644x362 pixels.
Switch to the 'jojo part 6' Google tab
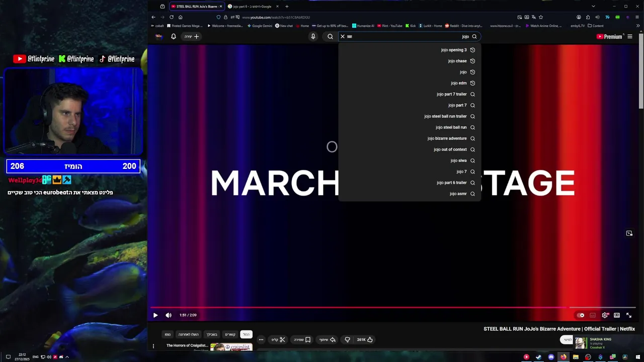click(x=252, y=7)
